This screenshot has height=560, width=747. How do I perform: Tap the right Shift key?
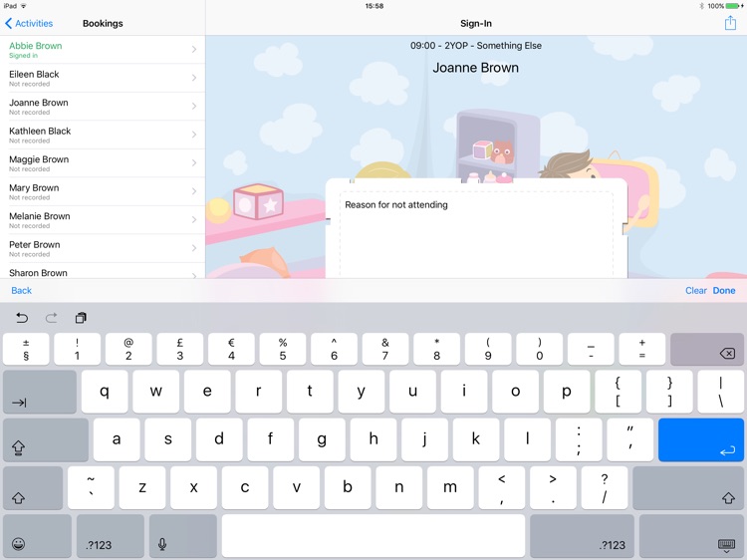point(688,488)
